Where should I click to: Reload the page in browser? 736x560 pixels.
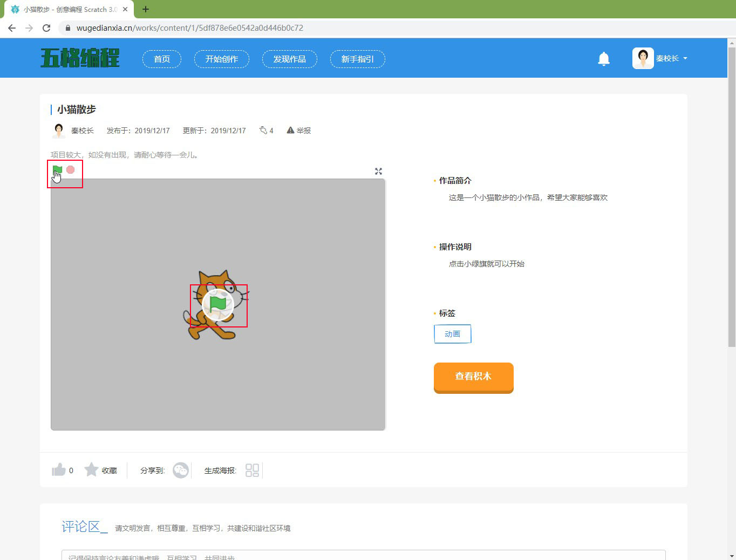point(46,28)
